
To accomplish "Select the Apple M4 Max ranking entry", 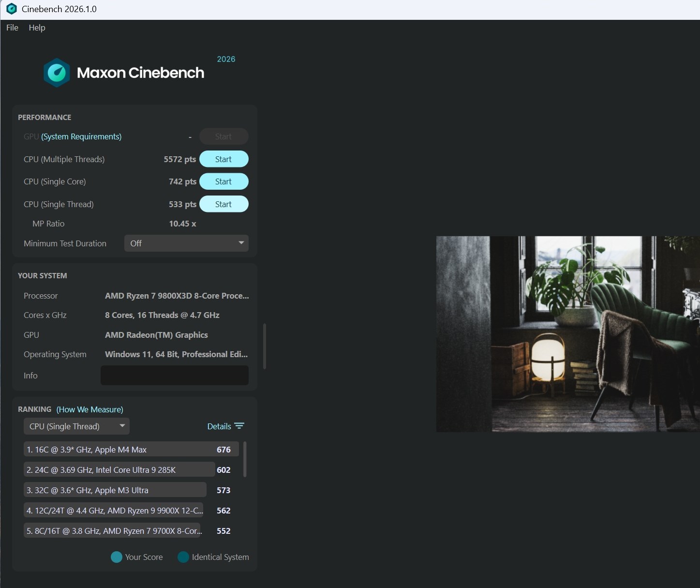I will (131, 449).
